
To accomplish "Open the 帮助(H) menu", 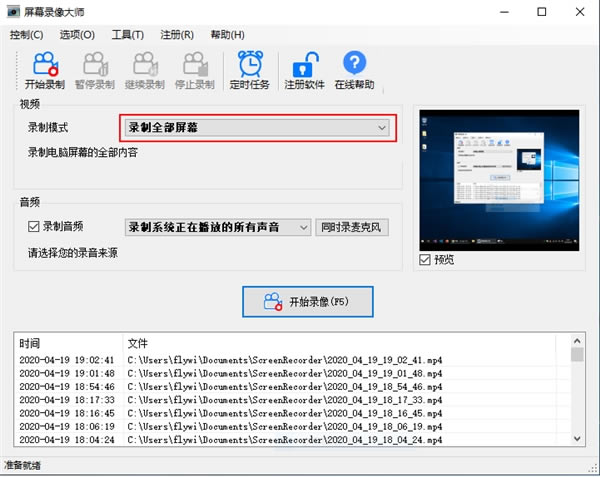I will click(227, 35).
